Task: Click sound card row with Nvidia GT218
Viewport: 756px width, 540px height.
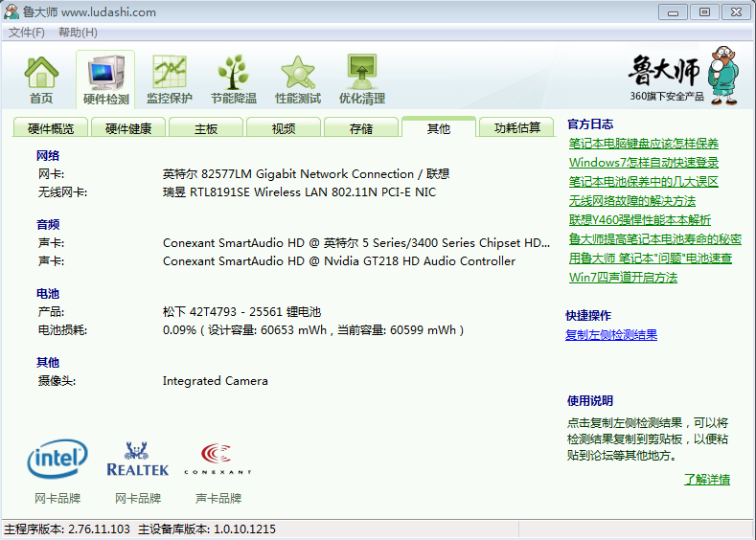Action: click(339, 261)
